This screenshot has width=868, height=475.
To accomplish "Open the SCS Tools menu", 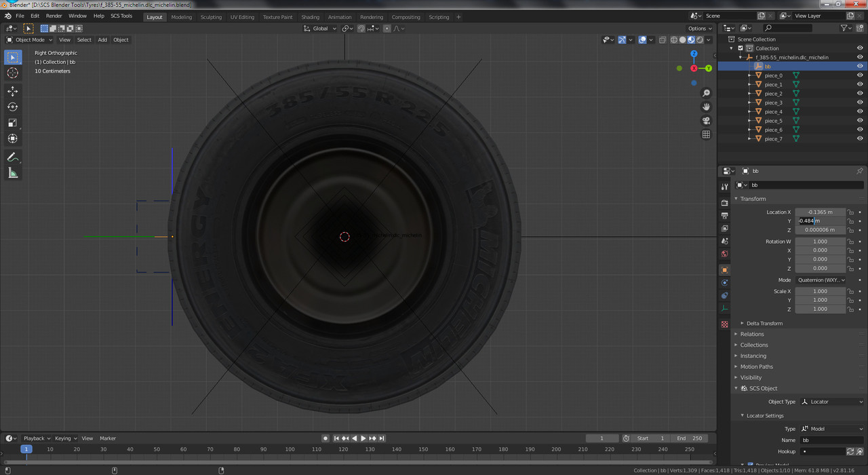I will point(121,16).
